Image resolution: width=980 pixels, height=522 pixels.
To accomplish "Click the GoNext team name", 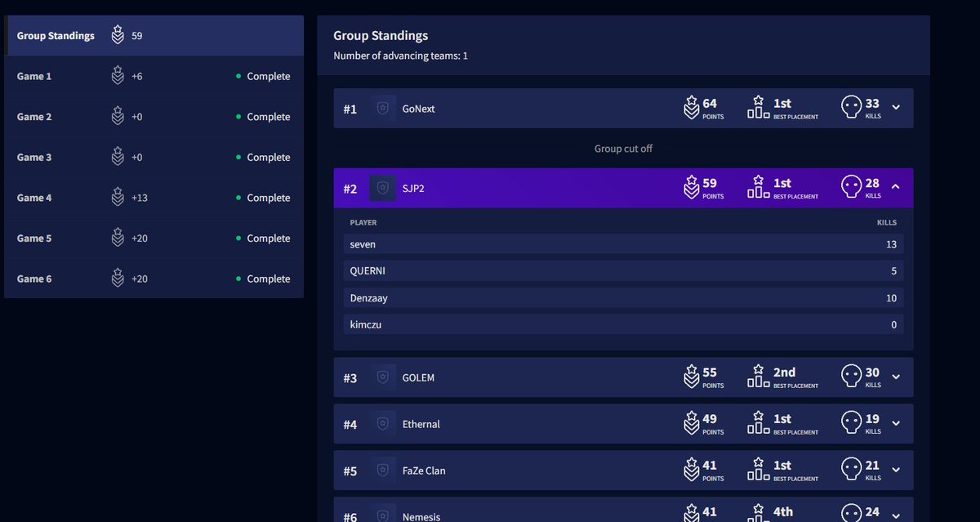I will 419,109.
